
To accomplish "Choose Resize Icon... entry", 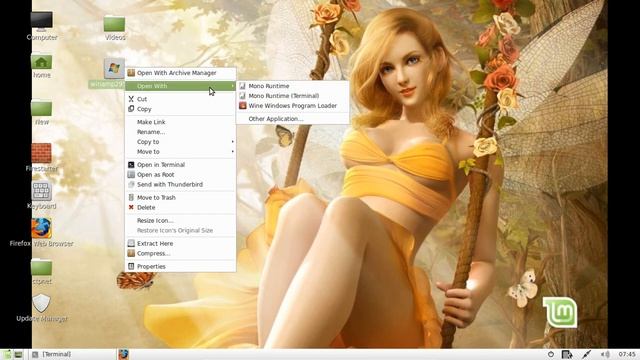I will tap(180, 220).
